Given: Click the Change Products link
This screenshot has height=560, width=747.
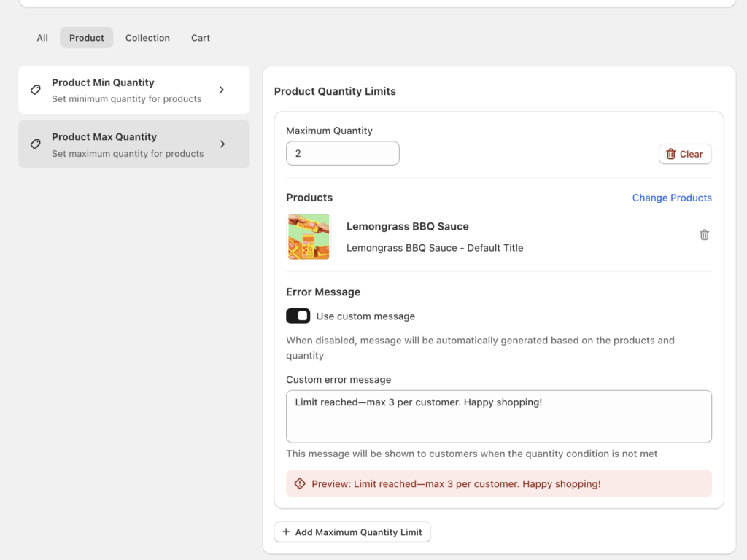Looking at the screenshot, I should click(x=671, y=198).
